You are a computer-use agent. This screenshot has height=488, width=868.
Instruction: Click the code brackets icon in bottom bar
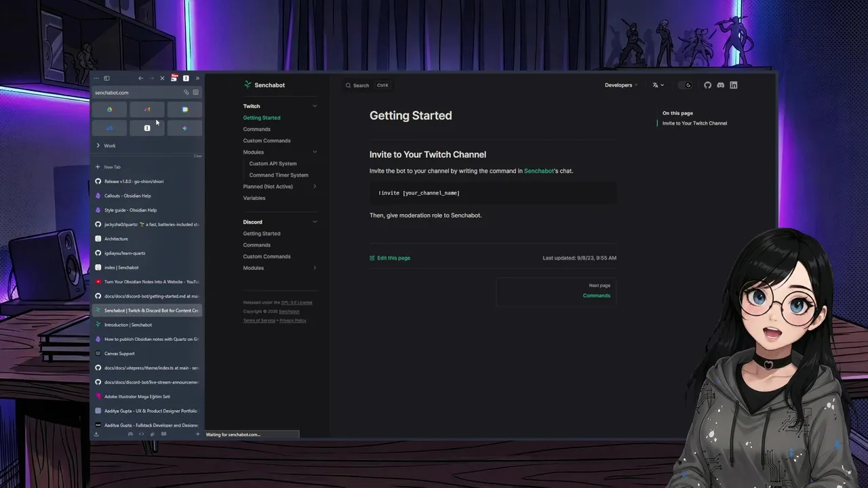pyautogui.click(x=141, y=434)
